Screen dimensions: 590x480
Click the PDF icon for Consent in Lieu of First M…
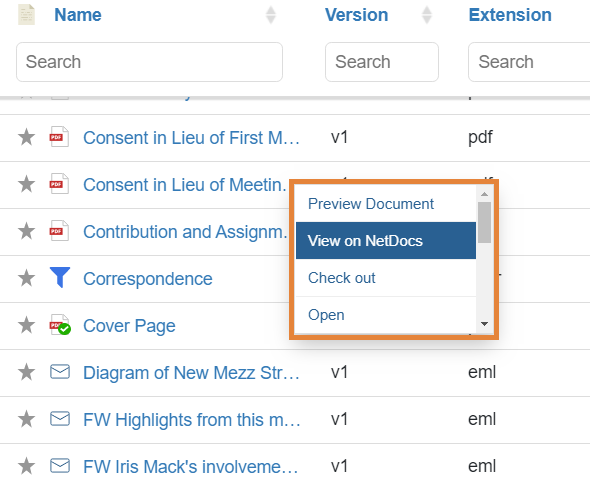59,137
